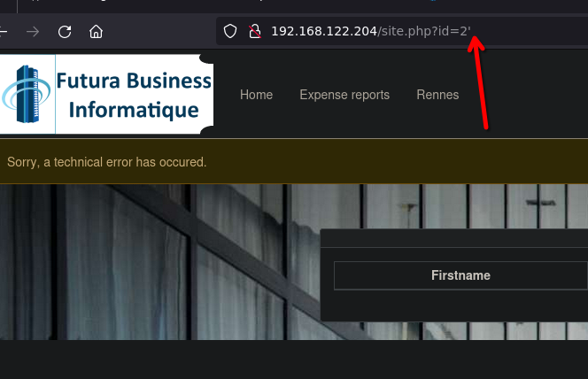This screenshot has width=588, height=379.
Task: Click the browser forward arrow
Action: 33,32
